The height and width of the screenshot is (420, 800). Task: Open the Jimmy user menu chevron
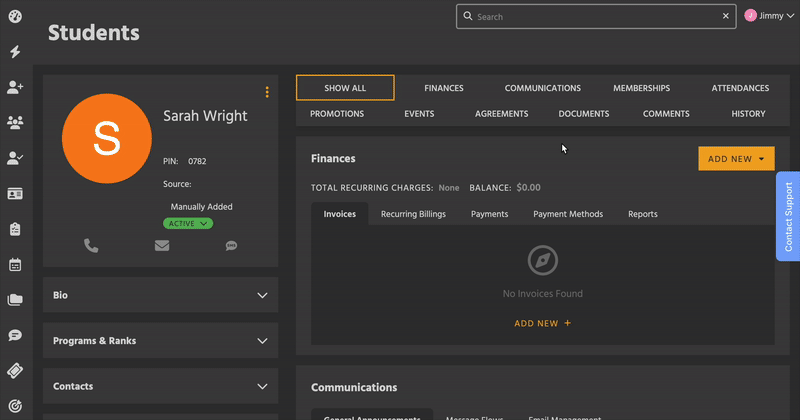(790, 16)
